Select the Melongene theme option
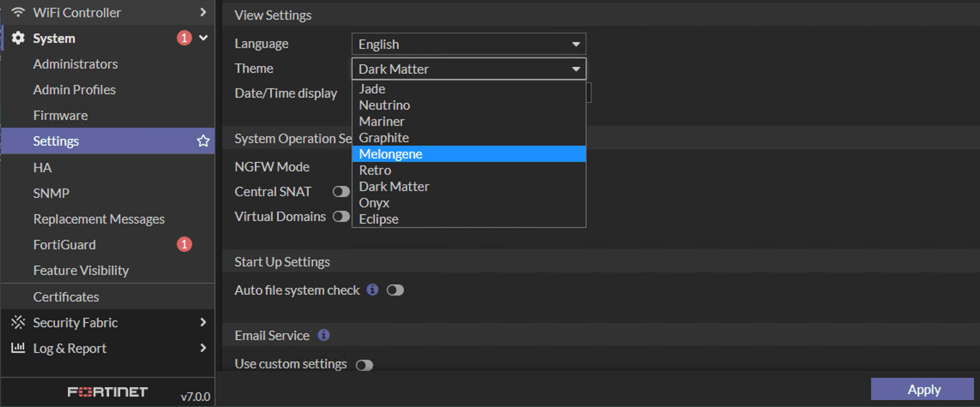Screen dimensions: 980x407 point(469,154)
